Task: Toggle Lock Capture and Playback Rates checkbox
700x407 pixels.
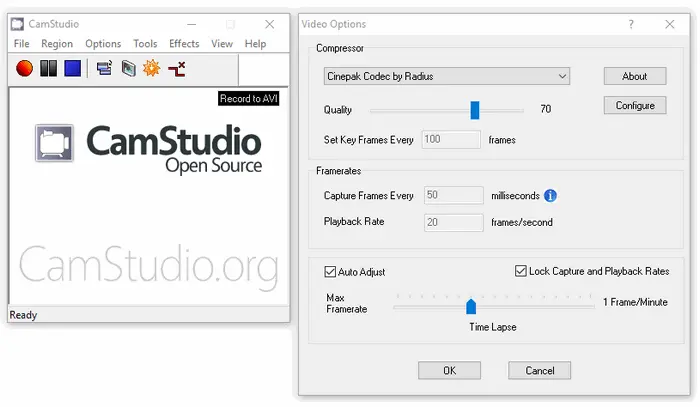Action: point(520,271)
